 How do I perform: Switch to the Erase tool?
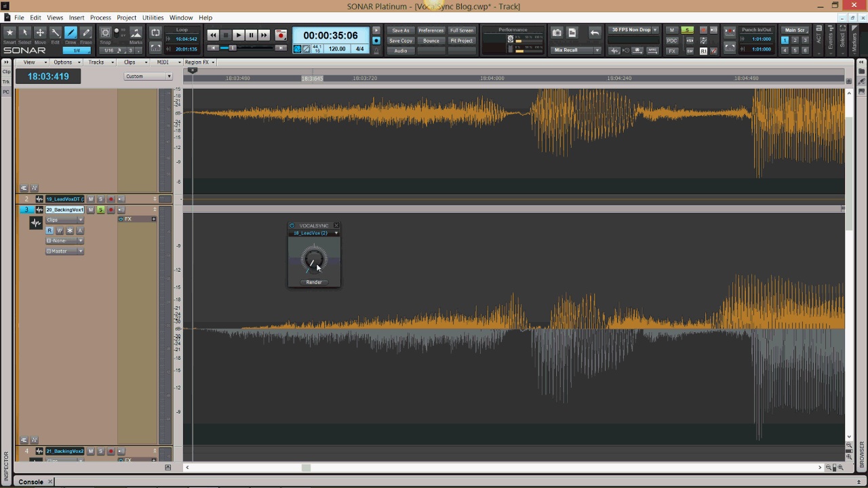tap(86, 33)
